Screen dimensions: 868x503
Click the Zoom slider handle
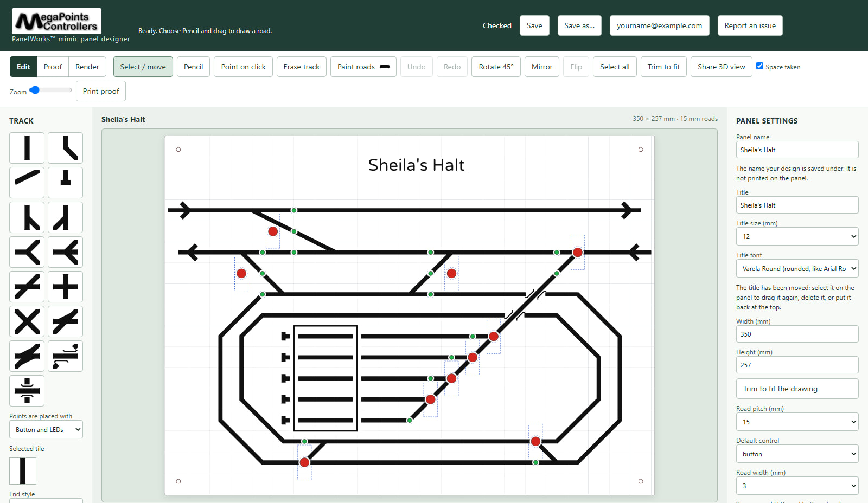(x=35, y=90)
